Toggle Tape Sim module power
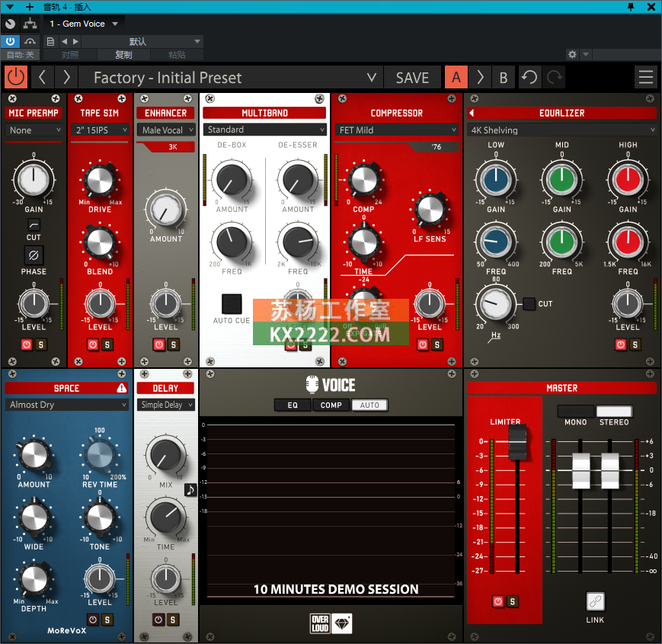The height and width of the screenshot is (644, 662). 93,344
